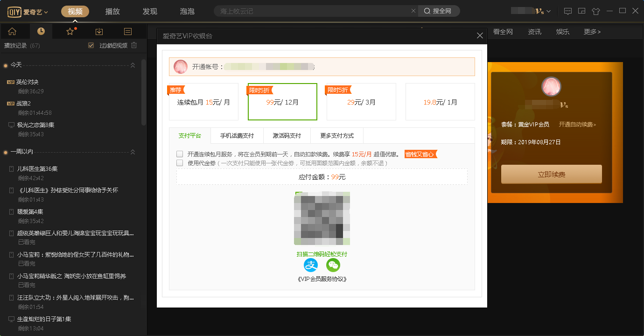Select the 手机话费支付 tab

click(237, 136)
